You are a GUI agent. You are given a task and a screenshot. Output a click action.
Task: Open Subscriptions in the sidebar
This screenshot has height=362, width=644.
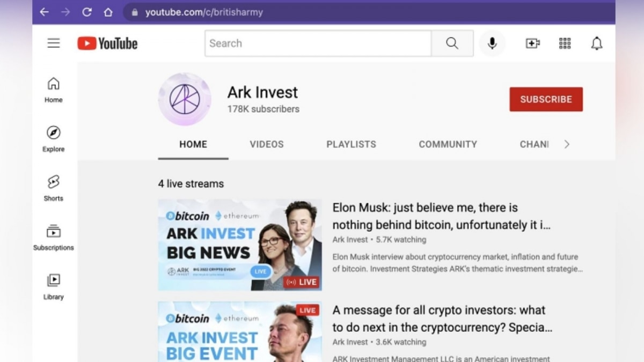tap(53, 238)
